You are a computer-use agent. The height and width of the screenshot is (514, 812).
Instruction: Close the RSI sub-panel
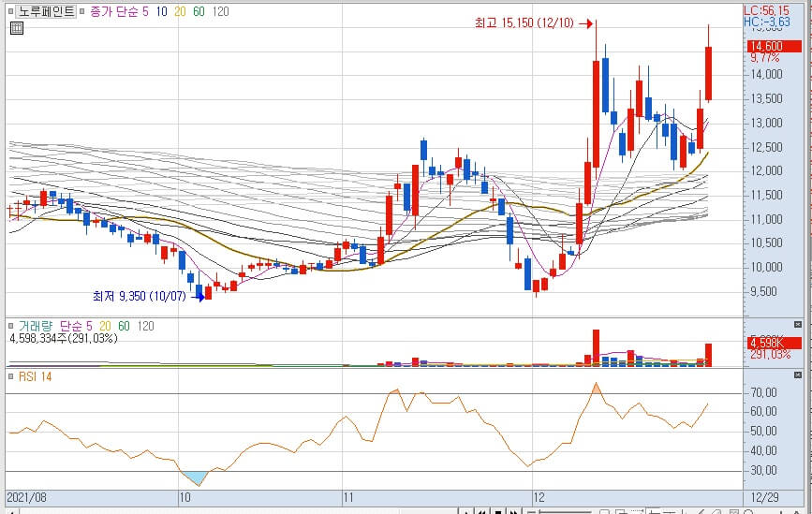(x=798, y=374)
